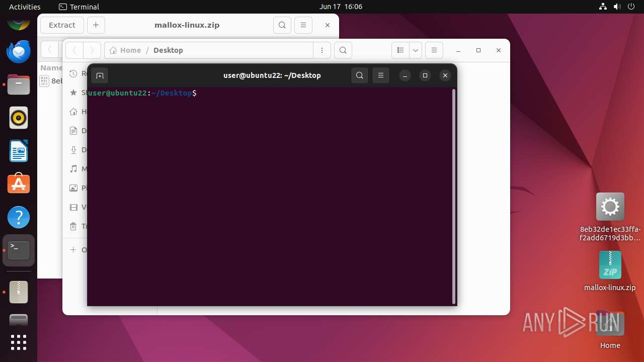
Task: Go back in archive manager
Action: (49, 50)
